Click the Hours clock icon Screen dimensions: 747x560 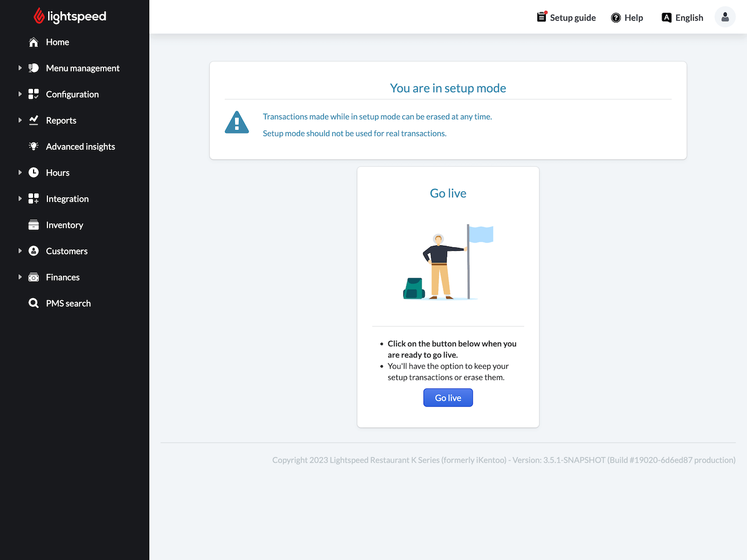coord(34,172)
